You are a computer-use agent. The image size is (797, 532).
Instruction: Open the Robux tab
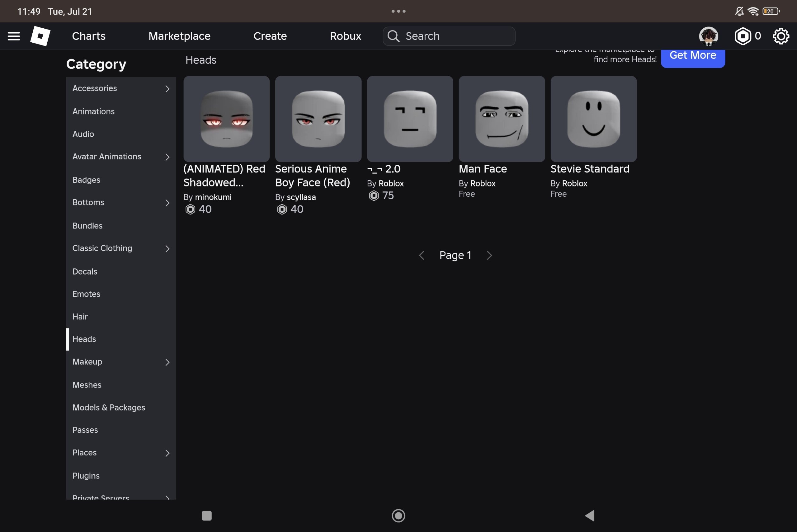(345, 36)
